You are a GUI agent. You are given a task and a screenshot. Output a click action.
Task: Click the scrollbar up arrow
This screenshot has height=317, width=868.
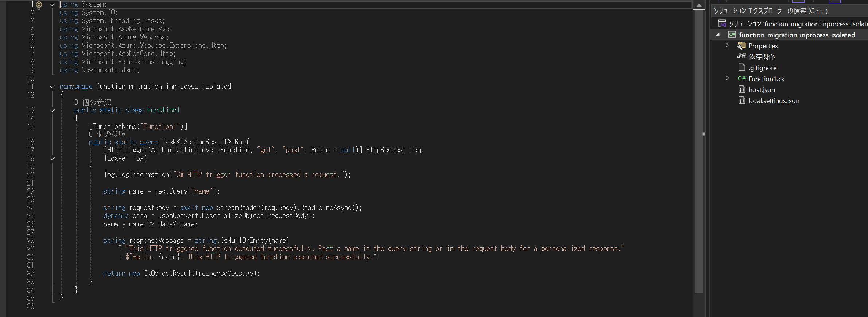point(699,5)
